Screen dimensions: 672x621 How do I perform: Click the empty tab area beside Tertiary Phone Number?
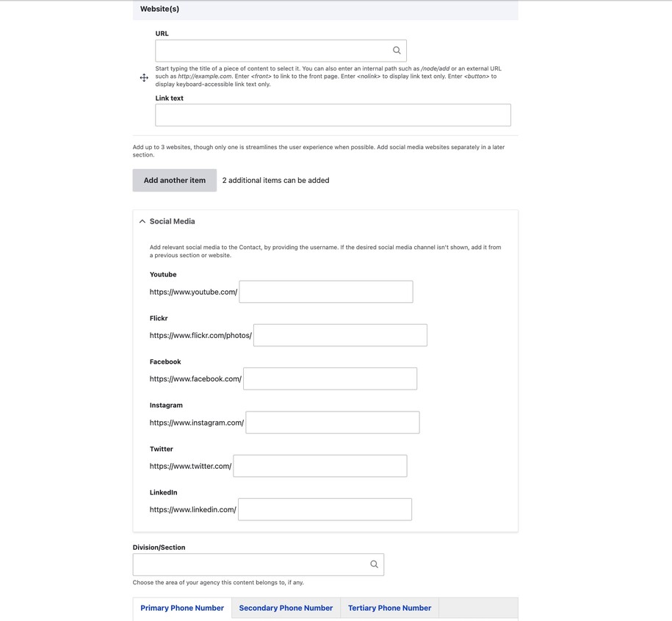pos(477,608)
